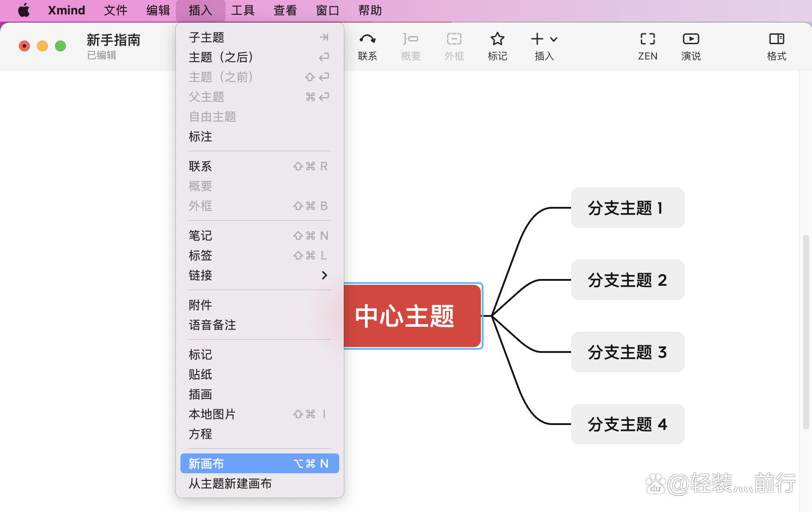Choose 标签 menu entry
The width and height of the screenshot is (812, 512).
point(259,256)
